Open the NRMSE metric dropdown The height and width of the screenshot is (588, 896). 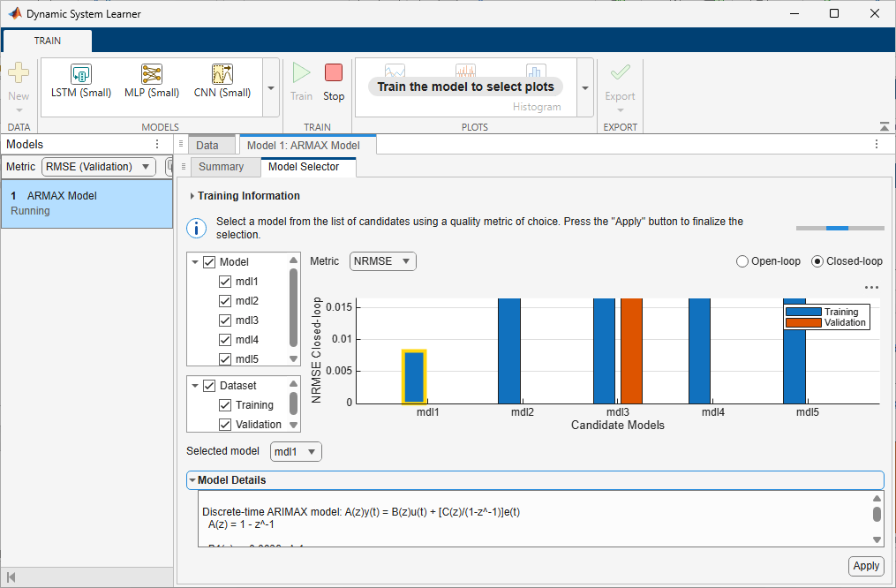382,261
